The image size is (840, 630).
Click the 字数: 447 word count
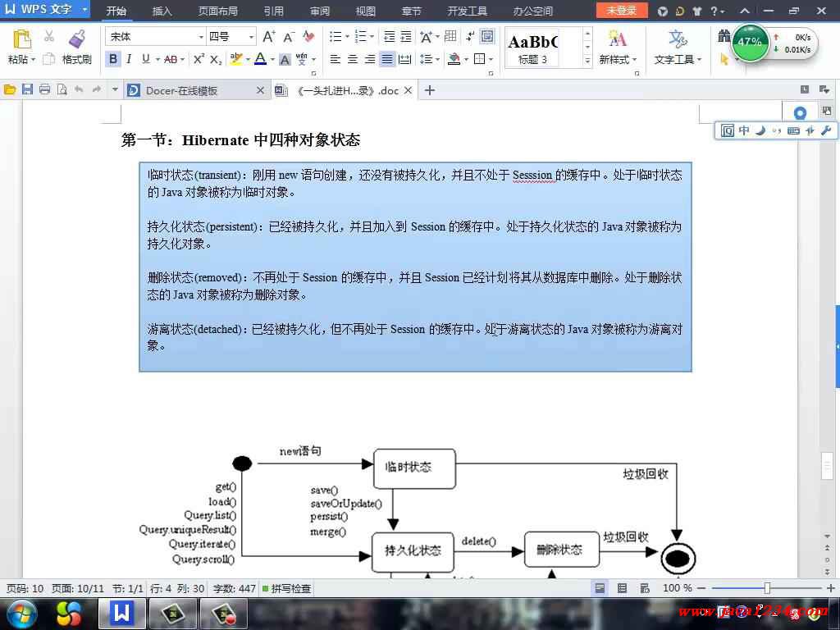coord(234,589)
